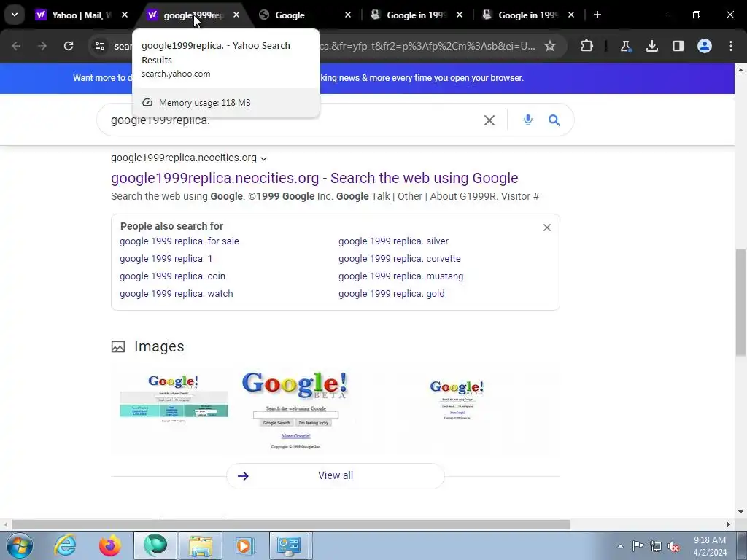Search google 1999 replica. 1
Image resolution: width=747 pixels, height=560 pixels.
(x=166, y=259)
